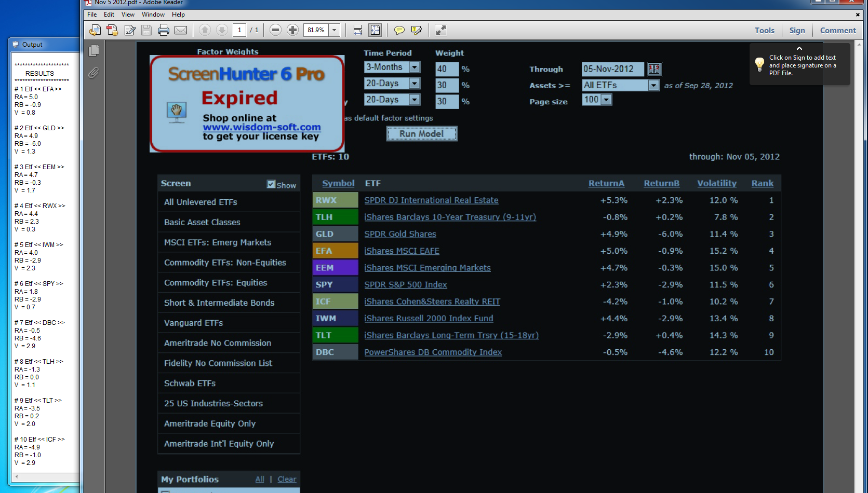Open the Sign pane
868x493 pixels.
pyautogui.click(x=797, y=31)
